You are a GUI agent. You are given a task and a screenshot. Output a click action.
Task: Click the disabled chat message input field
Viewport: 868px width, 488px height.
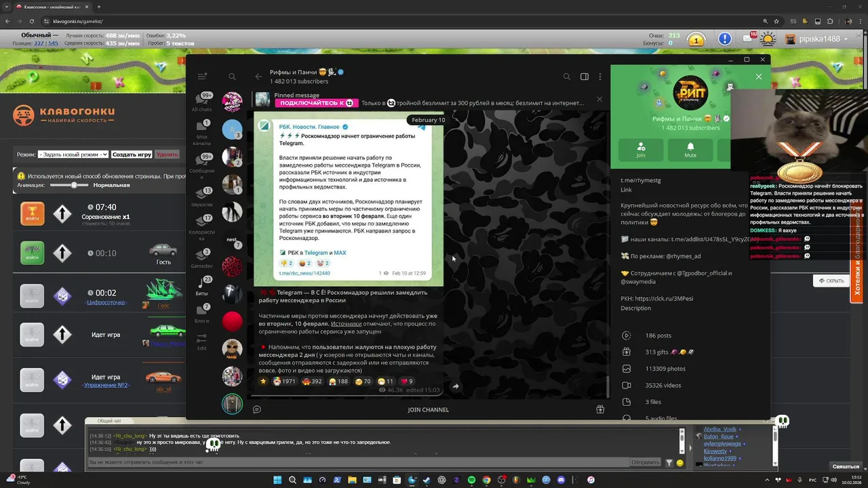coord(358,462)
